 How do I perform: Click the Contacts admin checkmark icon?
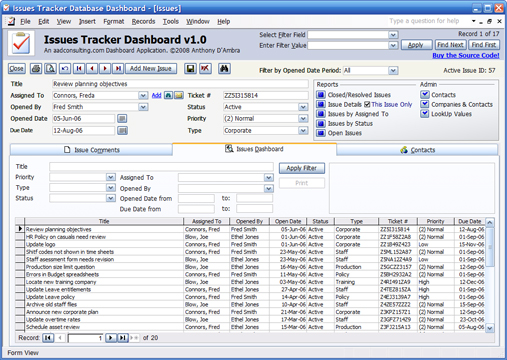424,95
